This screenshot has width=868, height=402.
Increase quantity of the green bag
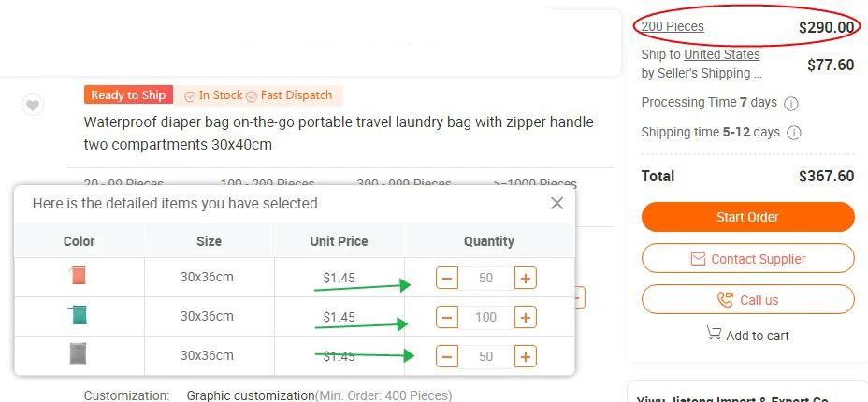click(x=526, y=317)
